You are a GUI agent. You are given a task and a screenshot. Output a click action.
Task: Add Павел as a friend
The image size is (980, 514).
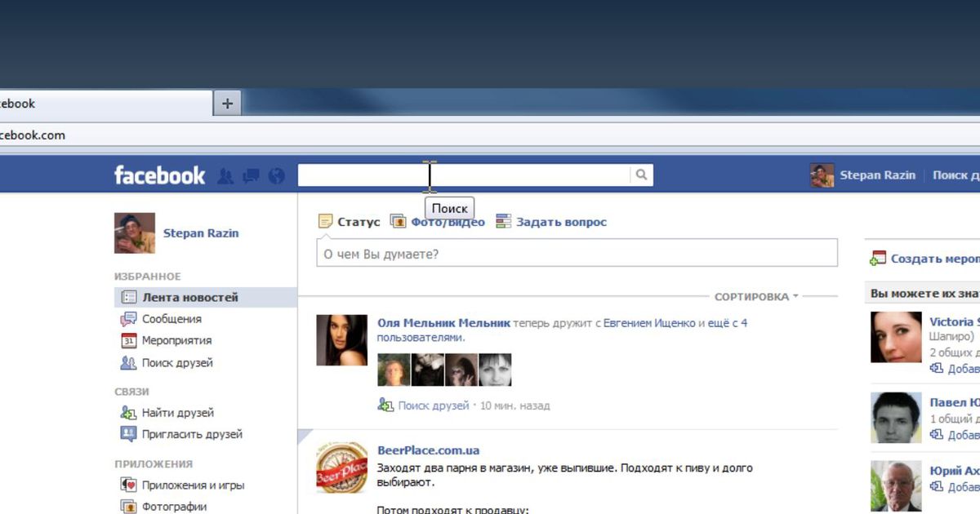[x=955, y=435]
